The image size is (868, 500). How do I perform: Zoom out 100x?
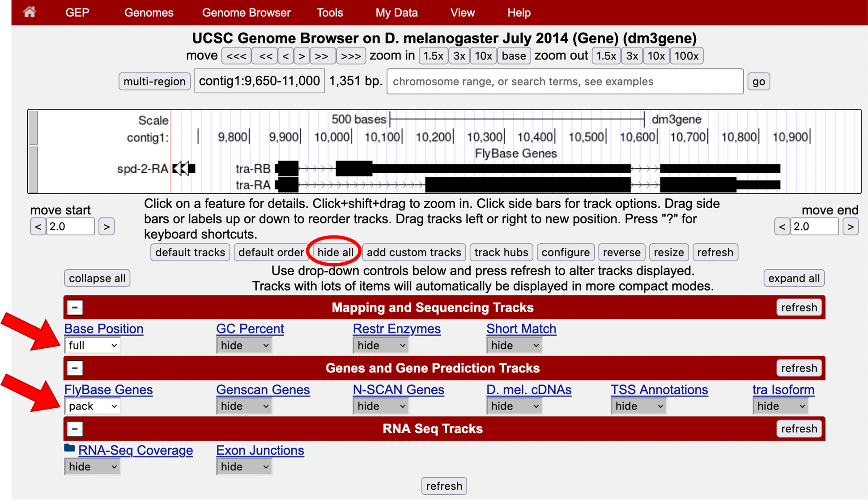point(687,56)
